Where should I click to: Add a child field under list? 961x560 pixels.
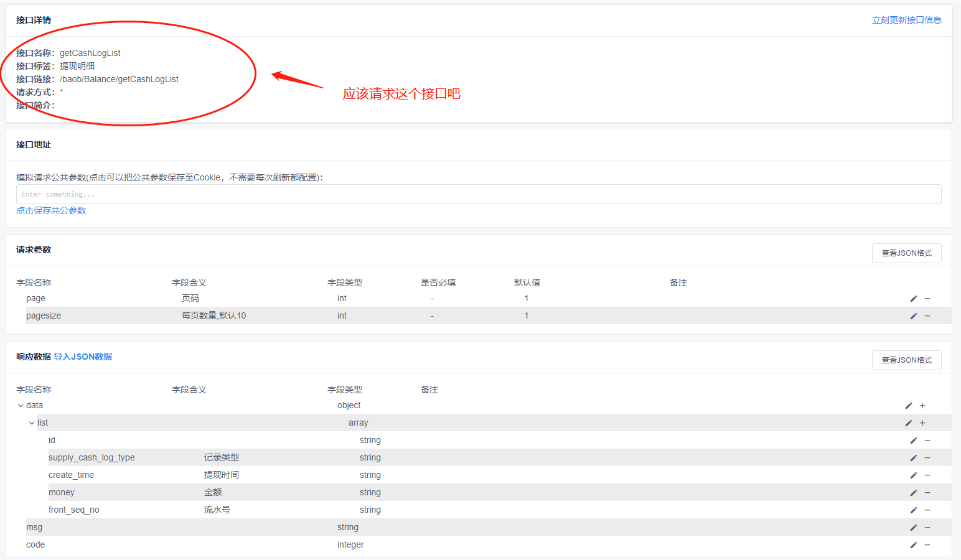coord(922,423)
